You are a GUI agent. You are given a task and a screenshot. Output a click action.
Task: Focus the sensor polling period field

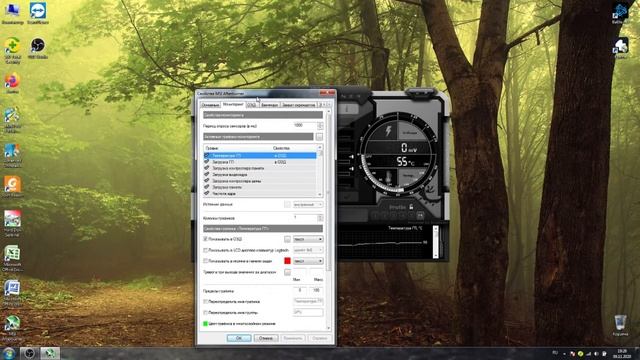[x=305, y=126]
